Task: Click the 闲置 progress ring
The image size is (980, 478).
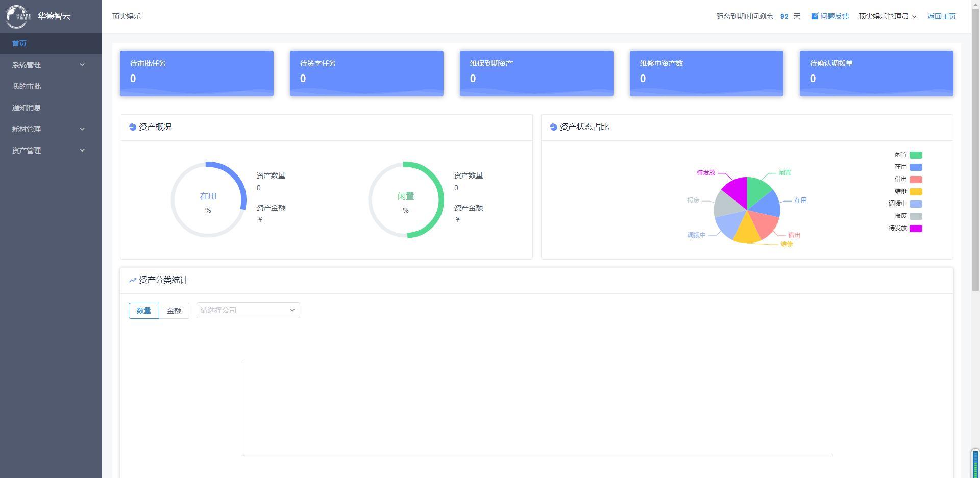Action: (x=406, y=199)
